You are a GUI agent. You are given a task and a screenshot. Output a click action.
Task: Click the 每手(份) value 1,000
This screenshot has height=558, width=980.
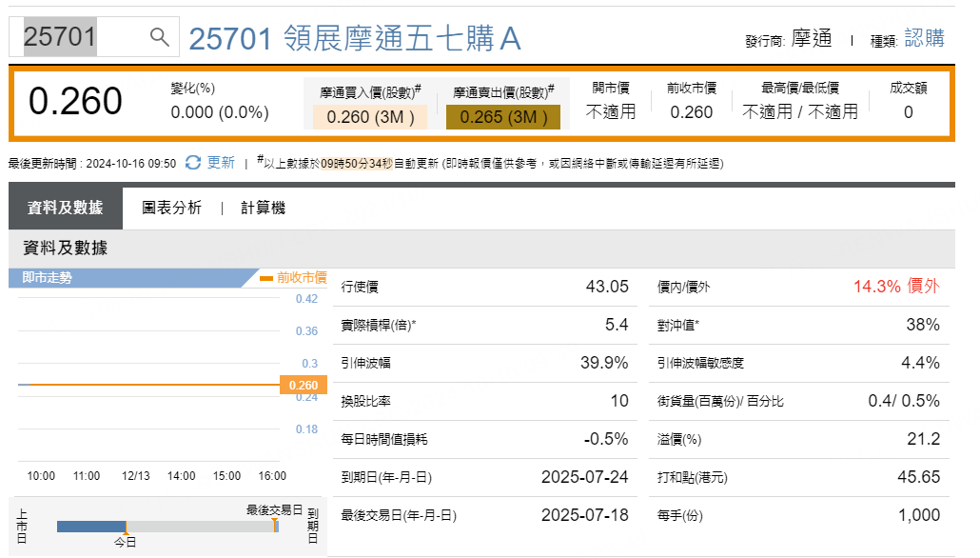[919, 515]
